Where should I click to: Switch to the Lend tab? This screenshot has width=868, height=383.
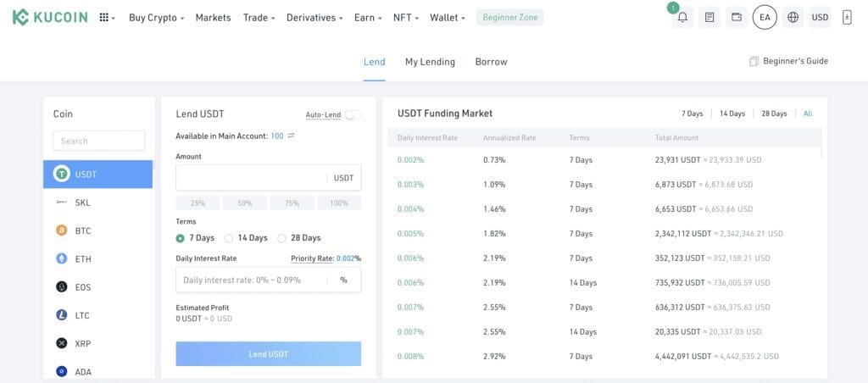point(374,62)
